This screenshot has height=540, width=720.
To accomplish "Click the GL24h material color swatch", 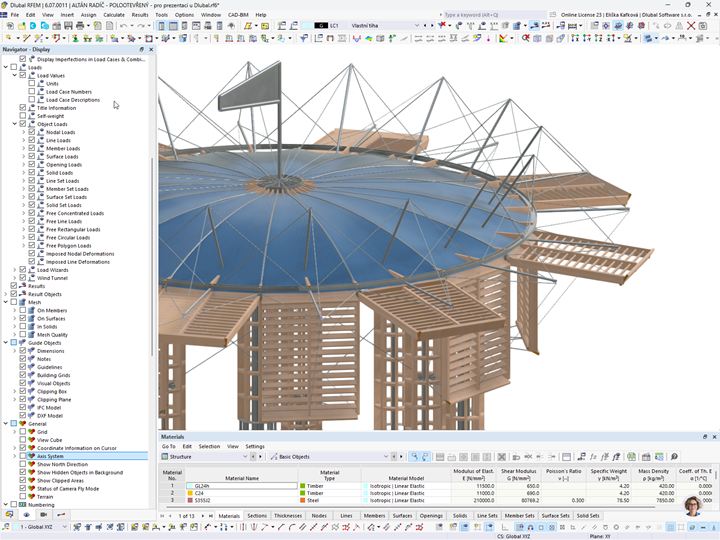I will point(190,486).
